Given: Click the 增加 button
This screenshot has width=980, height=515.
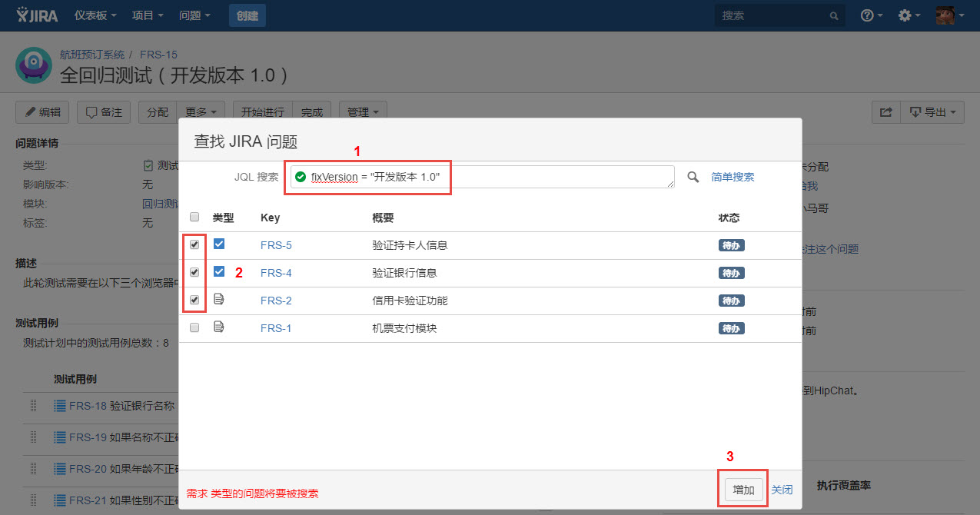Looking at the screenshot, I should [x=743, y=490].
